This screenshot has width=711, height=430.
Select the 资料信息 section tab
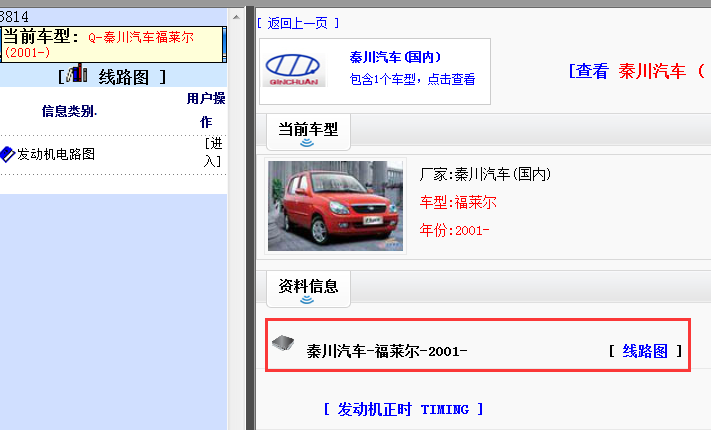(x=308, y=289)
